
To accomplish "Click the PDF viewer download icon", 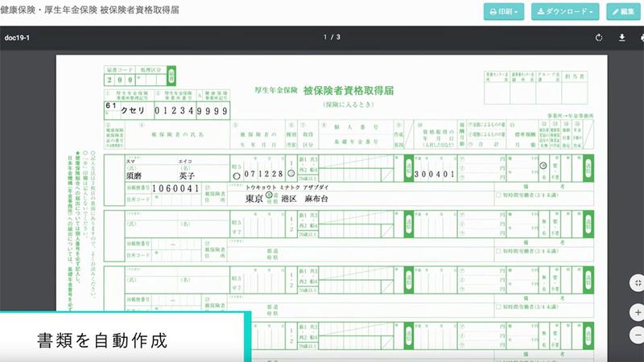I will click(621, 38).
